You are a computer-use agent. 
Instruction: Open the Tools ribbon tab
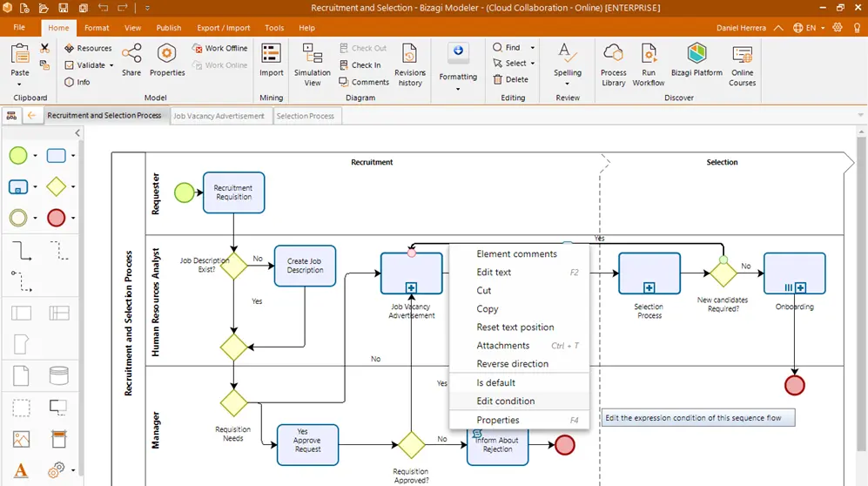tap(274, 28)
